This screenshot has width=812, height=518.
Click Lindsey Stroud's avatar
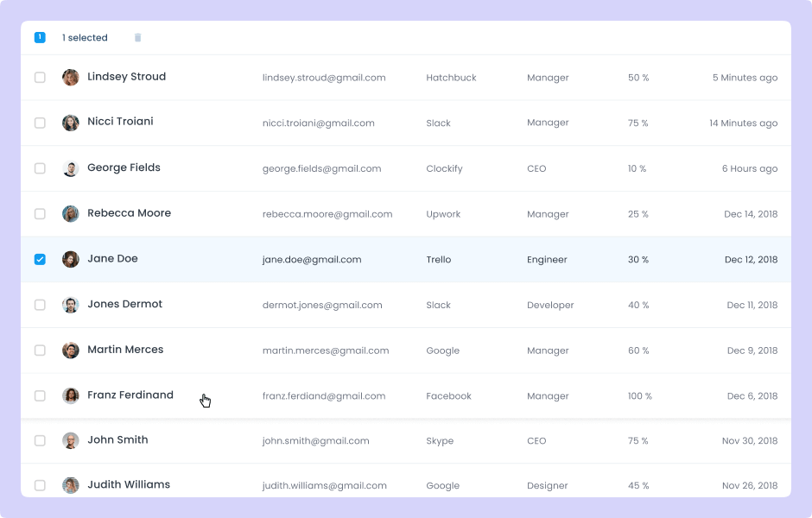[x=71, y=78]
